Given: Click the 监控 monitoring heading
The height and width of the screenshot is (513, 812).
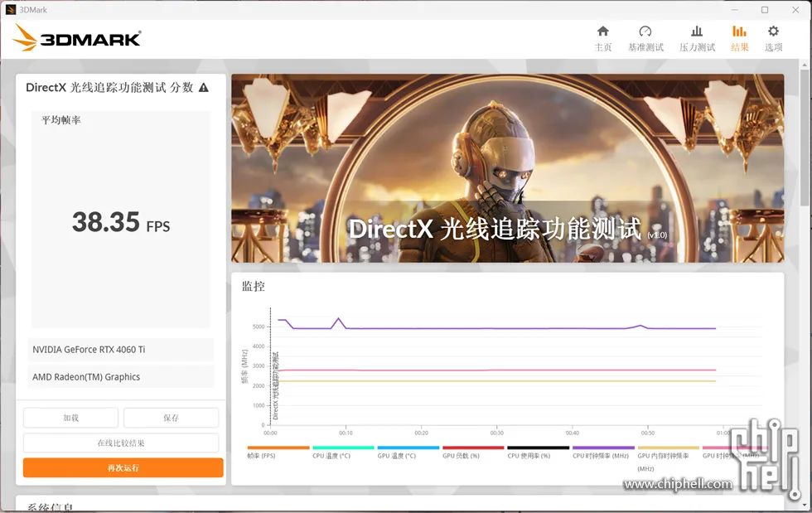Looking at the screenshot, I should (254, 287).
